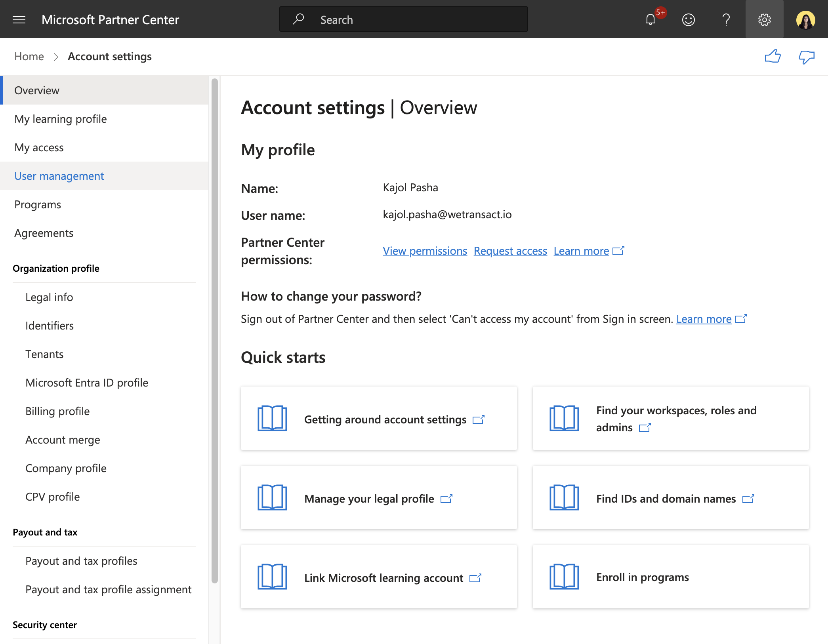Click the View permissions link

pos(425,251)
